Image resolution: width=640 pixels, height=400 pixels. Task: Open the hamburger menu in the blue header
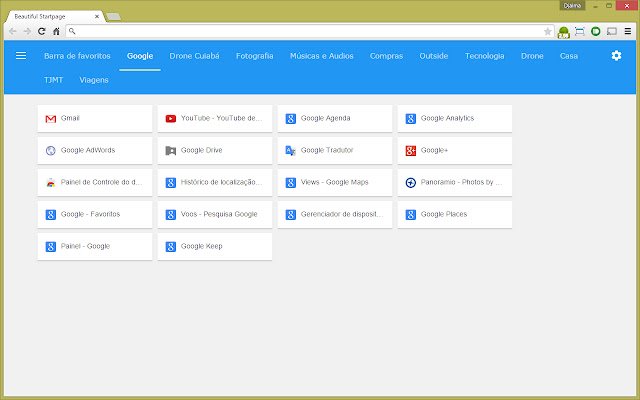tap(21, 56)
